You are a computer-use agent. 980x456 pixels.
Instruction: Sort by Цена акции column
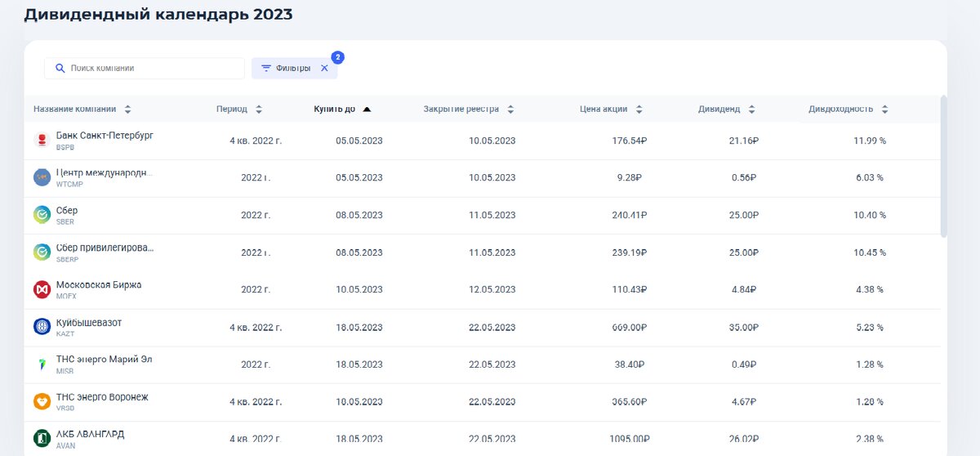611,110
